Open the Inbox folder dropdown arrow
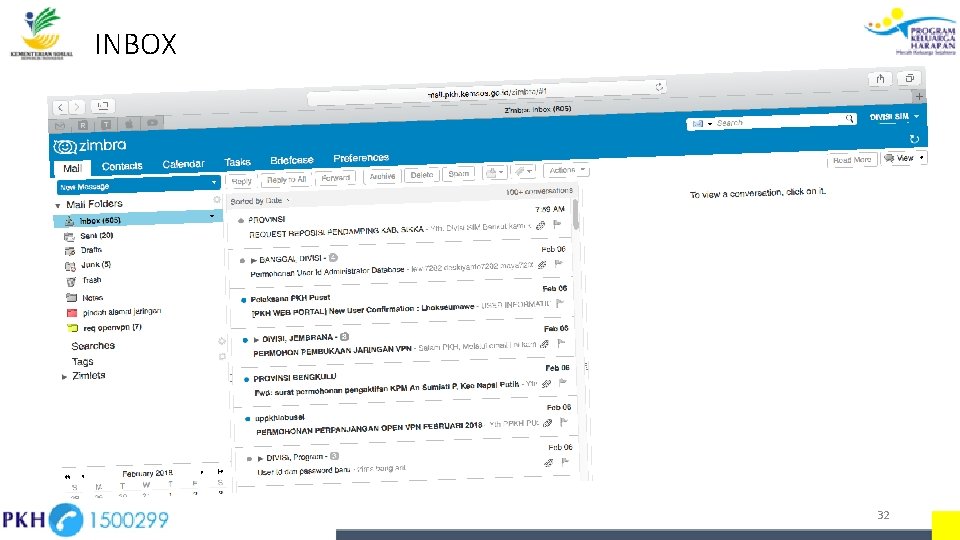960x540 pixels. tap(212, 216)
